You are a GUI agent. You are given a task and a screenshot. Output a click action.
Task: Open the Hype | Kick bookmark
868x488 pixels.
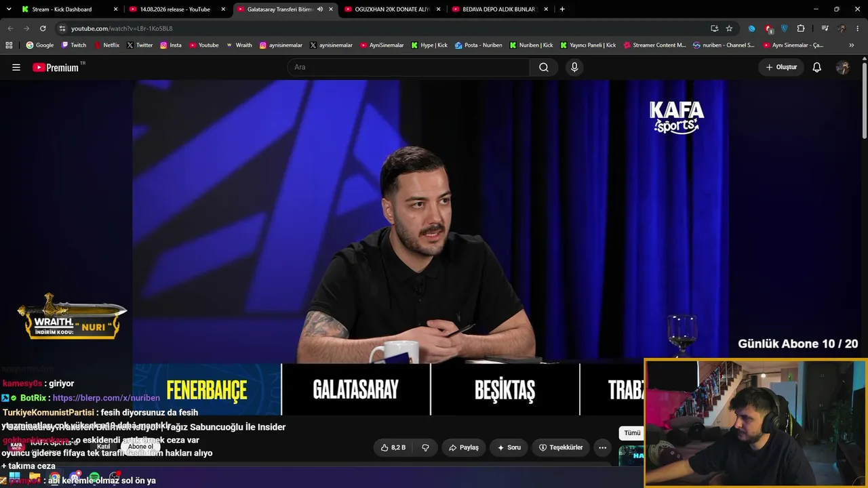point(429,45)
